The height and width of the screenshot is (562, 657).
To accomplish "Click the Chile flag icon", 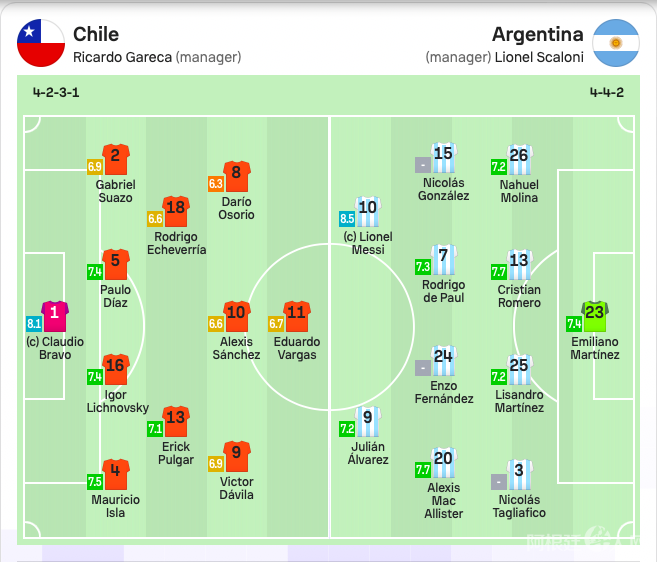I will click(41, 43).
